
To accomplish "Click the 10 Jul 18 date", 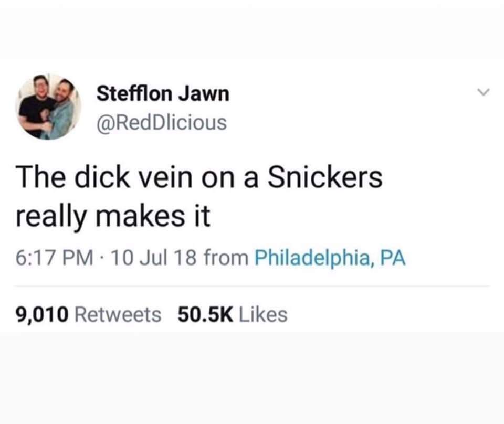I will point(153,258).
